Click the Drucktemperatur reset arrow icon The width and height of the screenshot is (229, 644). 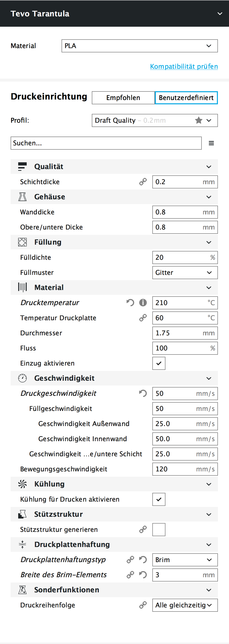point(130,302)
